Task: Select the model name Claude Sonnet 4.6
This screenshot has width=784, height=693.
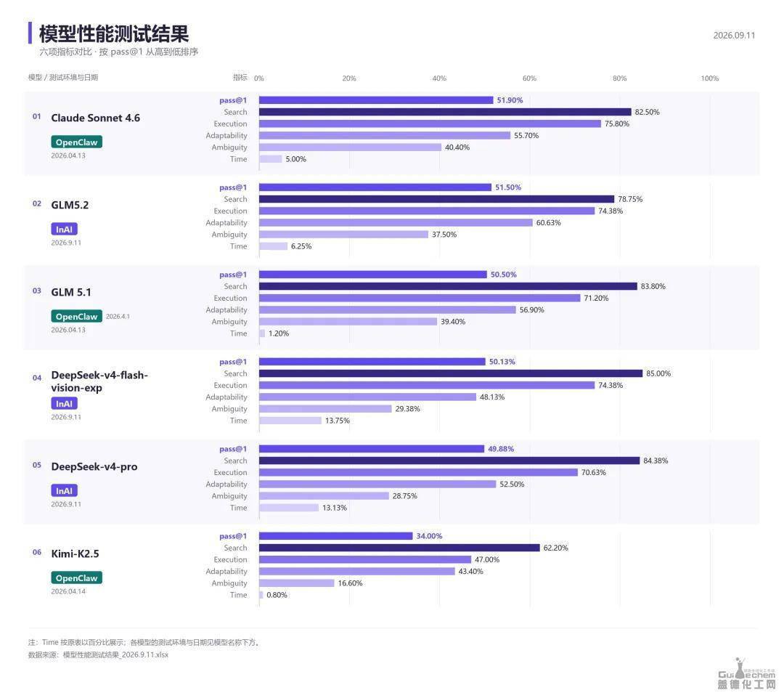Action: point(96,118)
